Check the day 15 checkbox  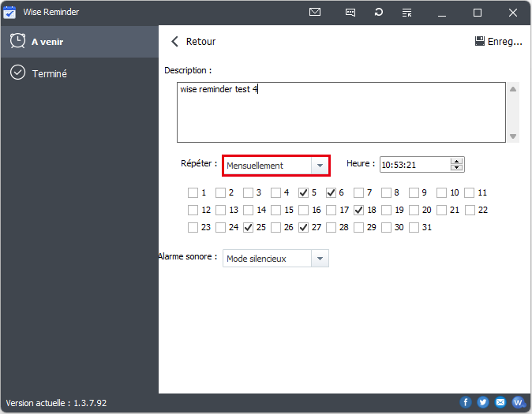click(275, 211)
